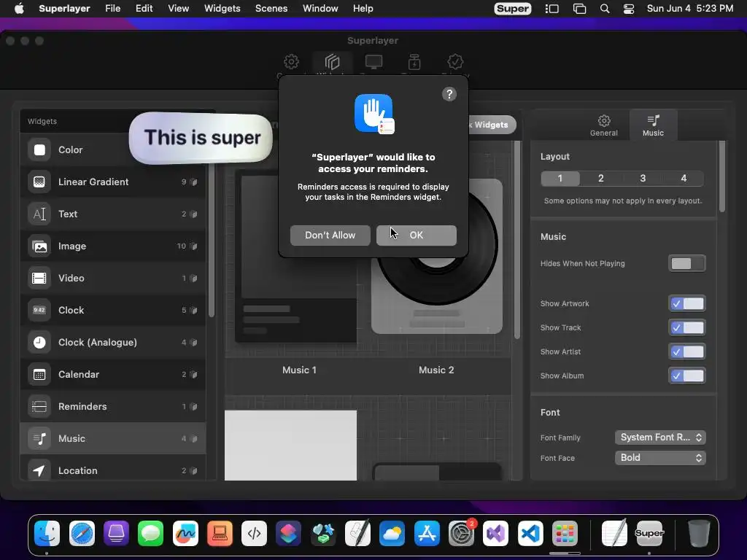This screenshot has width=747, height=560.
Task: Open the display monitor toolbar icon
Action: coord(373,62)
